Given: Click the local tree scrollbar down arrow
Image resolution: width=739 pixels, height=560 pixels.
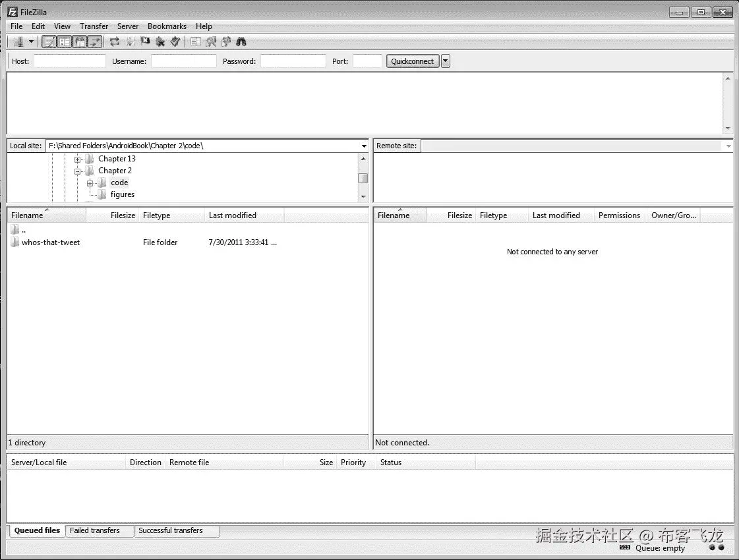Looking at the screenshot, I should pyautogui.click(x=363, y=196).
